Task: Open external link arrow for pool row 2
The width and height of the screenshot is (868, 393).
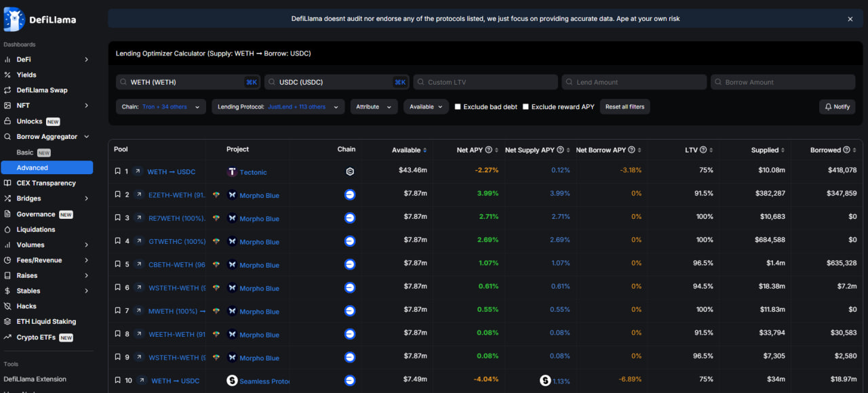Action: point(138,195)
